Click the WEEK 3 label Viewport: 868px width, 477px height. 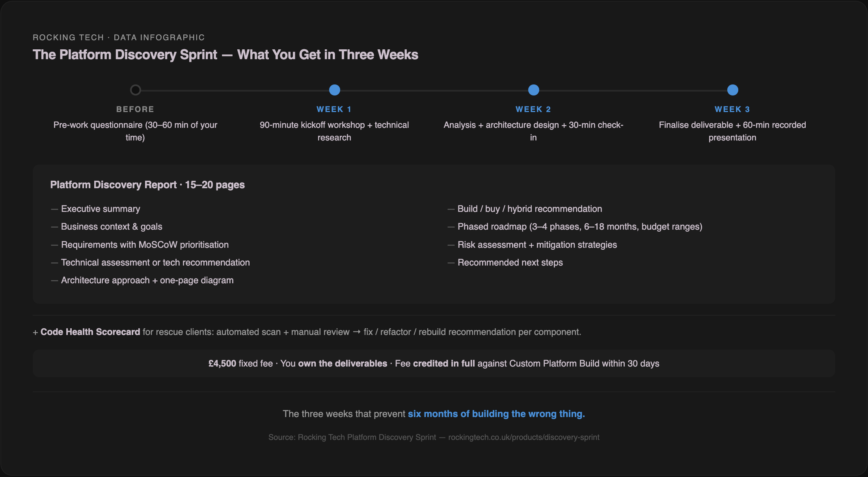pos(732,109)
